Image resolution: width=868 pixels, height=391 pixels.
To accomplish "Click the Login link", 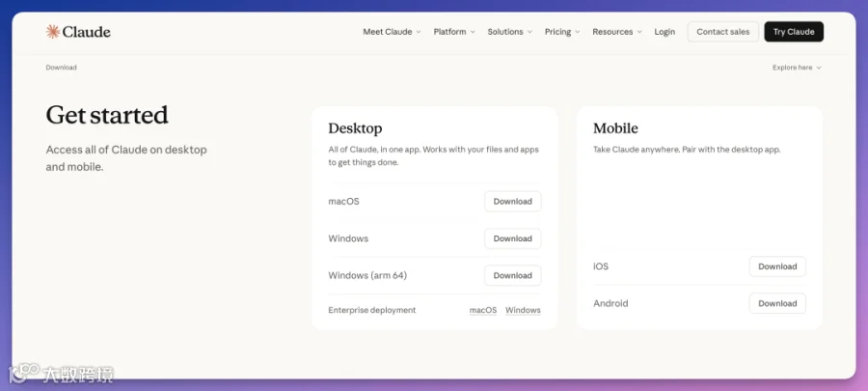I will click(665, 32).
